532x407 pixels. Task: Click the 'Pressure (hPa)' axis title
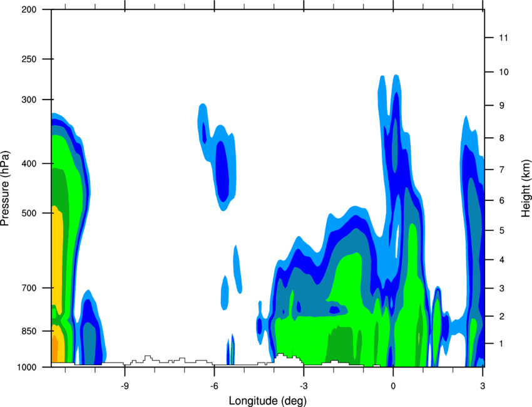tap(5, 188)
